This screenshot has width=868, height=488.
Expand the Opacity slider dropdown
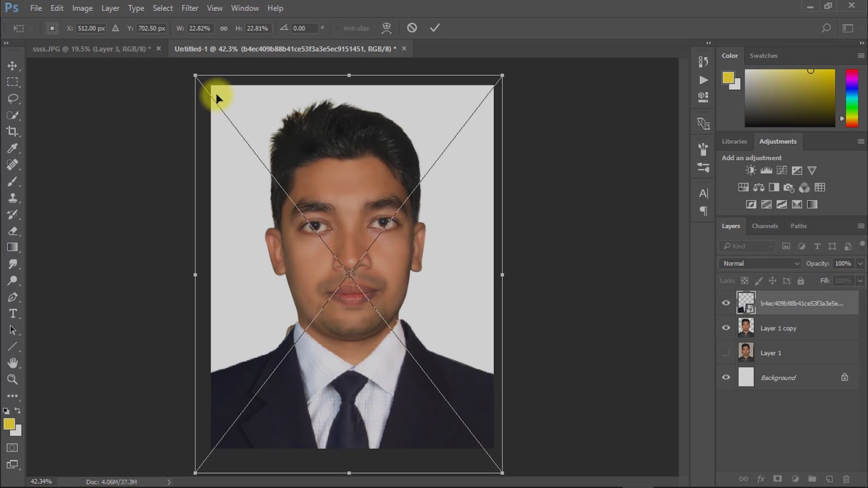click(x=860, y=264)
